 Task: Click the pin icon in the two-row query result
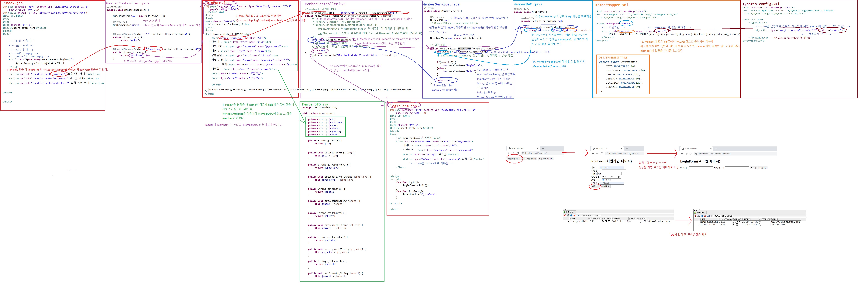tap(695, 216)
